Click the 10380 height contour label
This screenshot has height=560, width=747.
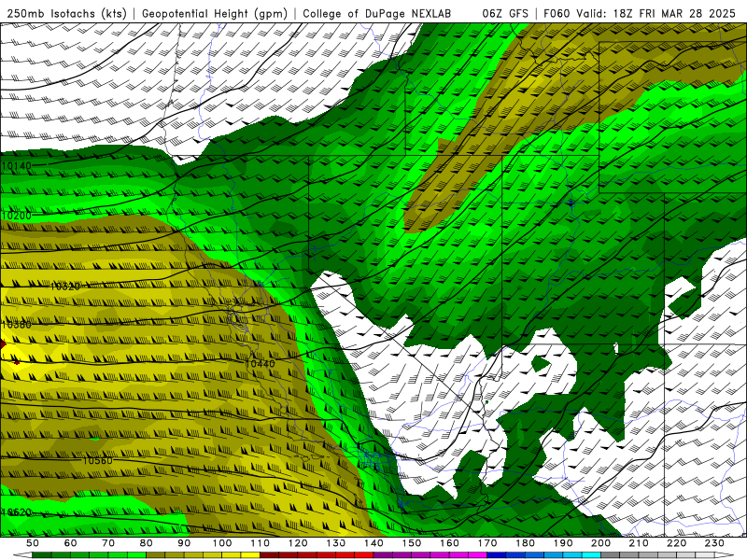[x=17, y=325]
